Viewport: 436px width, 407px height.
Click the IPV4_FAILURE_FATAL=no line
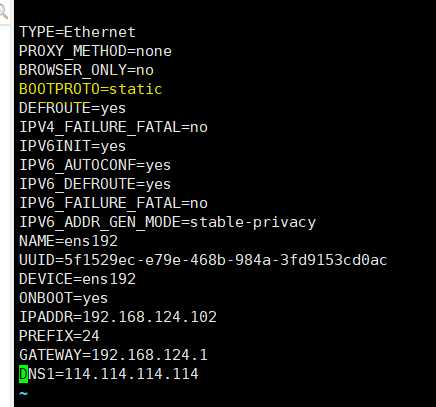point(113,127)
